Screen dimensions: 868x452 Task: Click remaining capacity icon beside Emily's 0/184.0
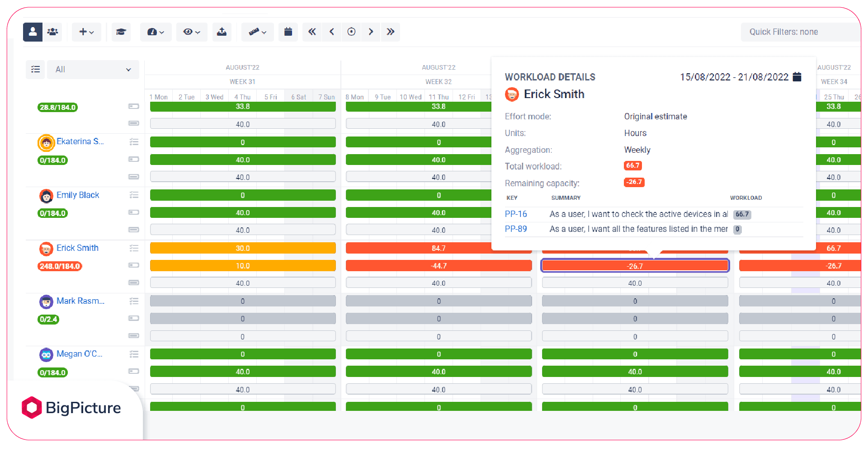[x=134, y=212]
